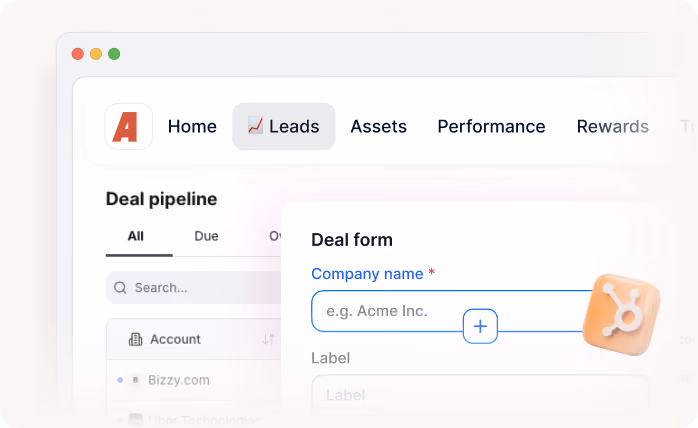Click the Deal pipeline heading
Screen dimensions: 698x428
click(162, 199)
